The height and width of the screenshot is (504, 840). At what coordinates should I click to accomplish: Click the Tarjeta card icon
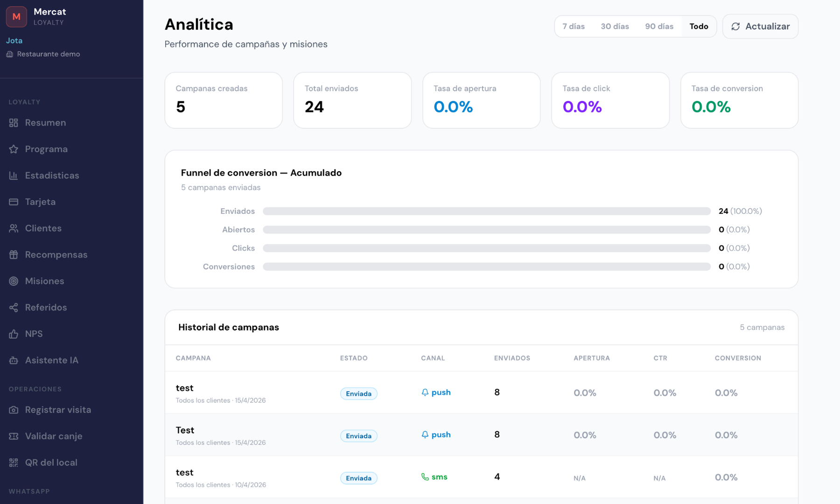pos(14,202)
